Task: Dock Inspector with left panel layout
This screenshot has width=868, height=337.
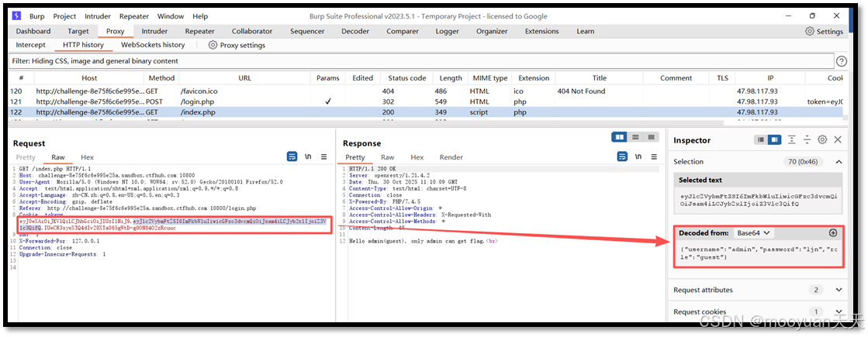Action: [x=761, y=140]
